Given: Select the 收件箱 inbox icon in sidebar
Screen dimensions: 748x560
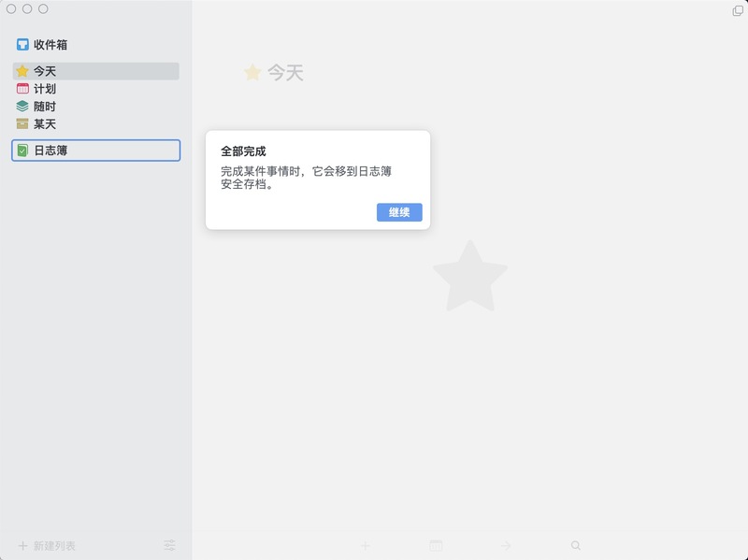Looking at the screenshot, I should pyautogui.click(x=21, y=43).
